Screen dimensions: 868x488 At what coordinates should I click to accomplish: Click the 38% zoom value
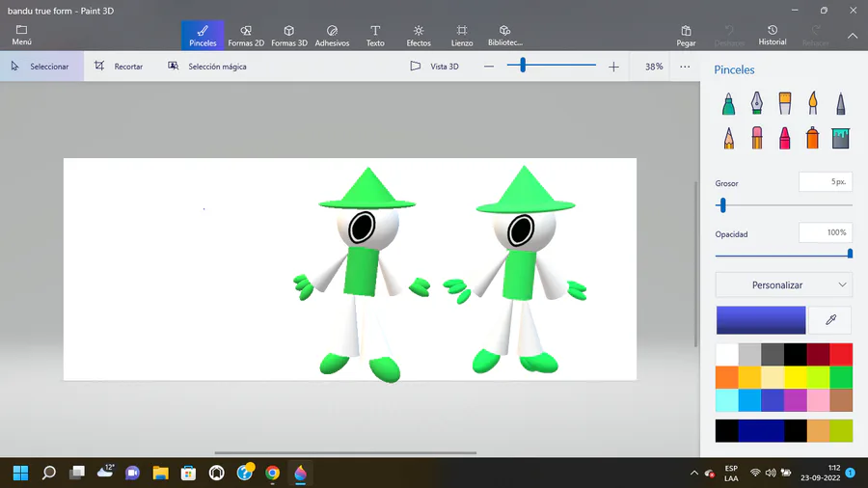coord(654,67)
